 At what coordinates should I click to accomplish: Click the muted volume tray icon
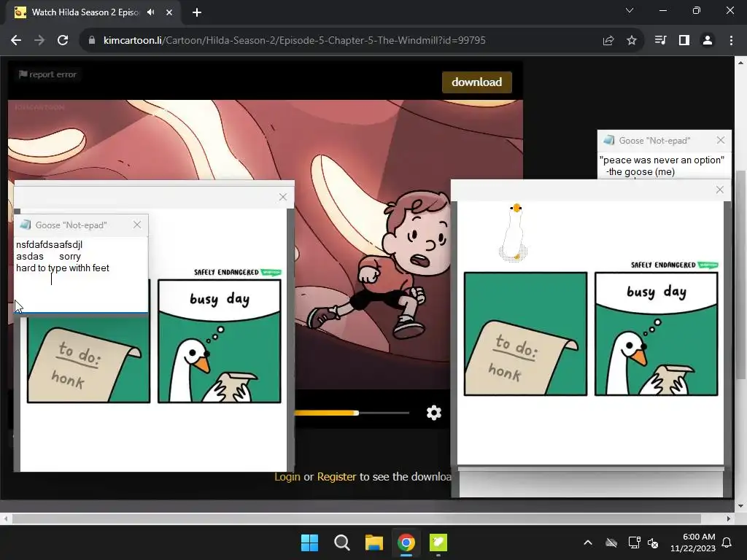[653, 542]
